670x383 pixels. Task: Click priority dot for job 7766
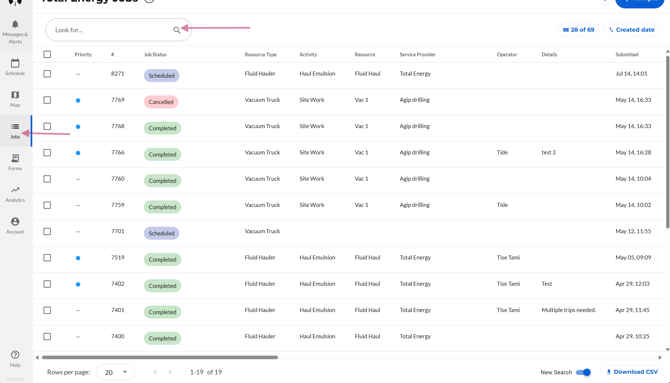(x=78, y=153)
